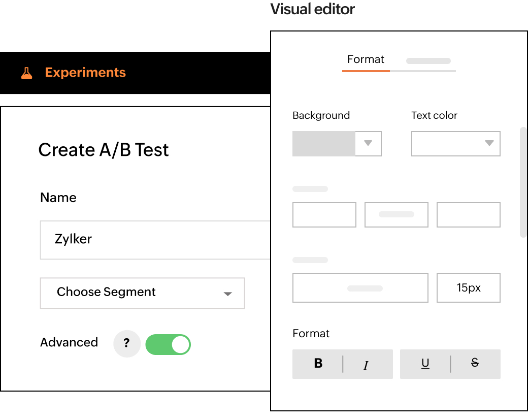Select the unnamed second tab beside Format
Viewport: 528px width, 420px height.
tap(428, 61)
